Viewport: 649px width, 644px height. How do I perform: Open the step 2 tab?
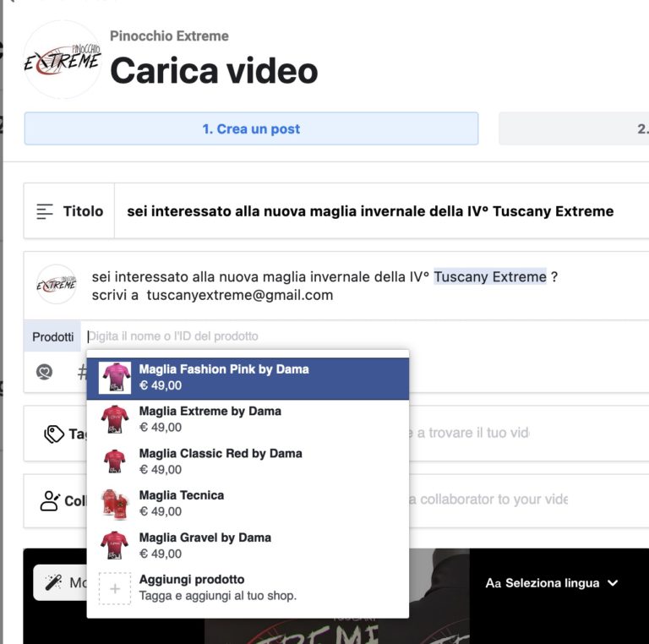(x=574, y=128)
